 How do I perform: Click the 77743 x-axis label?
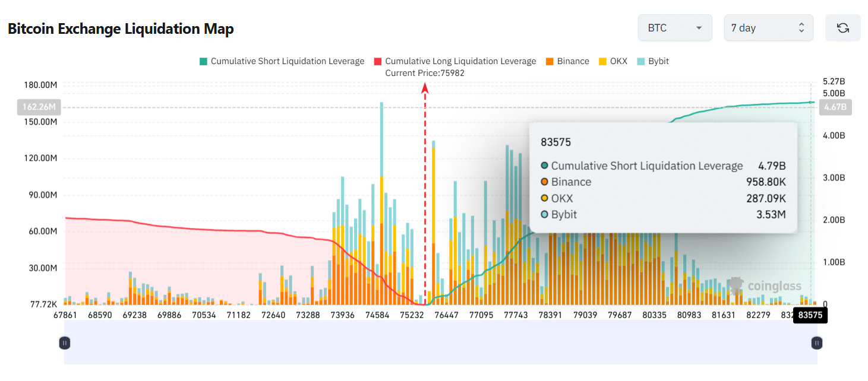[516, 315]
